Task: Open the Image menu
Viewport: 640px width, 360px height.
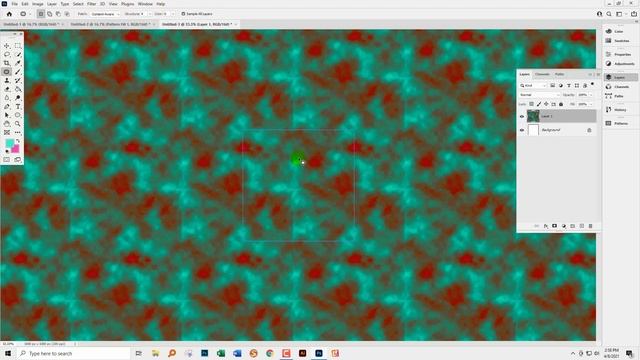Action: [x=38, y=4]
